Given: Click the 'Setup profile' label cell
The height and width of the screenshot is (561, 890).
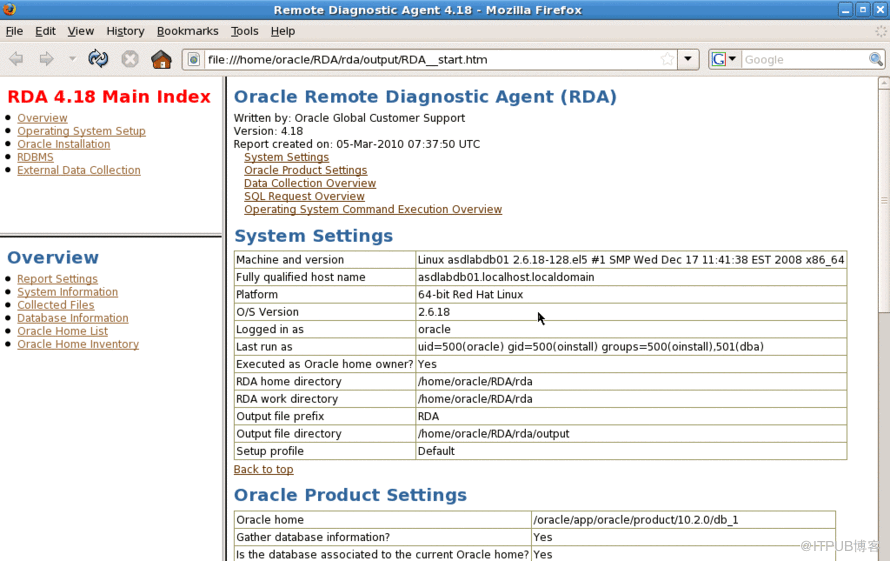Looking at the screenshot, I should tap(325, 451).
